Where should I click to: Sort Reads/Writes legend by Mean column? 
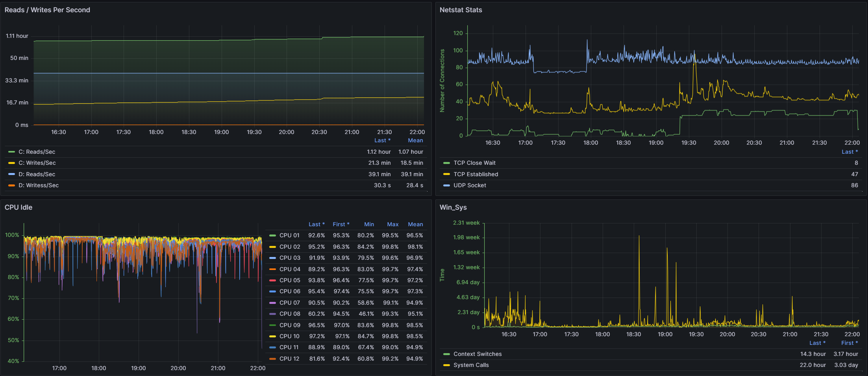click(x=415, y=140)
